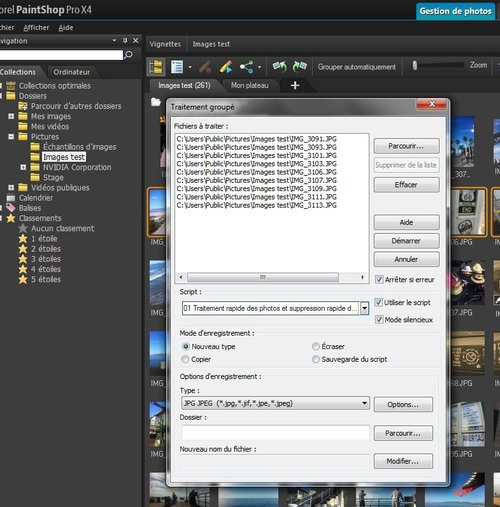Select the Images test (261) tab

(x=184, y=86)
